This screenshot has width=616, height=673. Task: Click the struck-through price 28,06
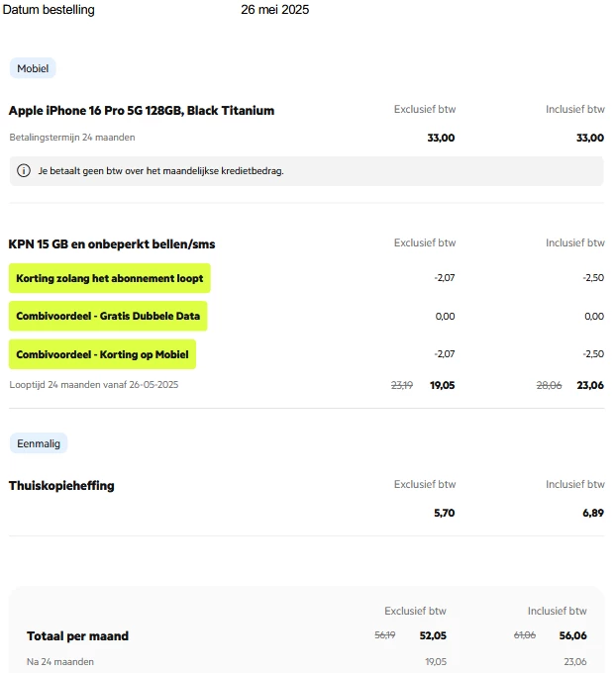(x=549, y=385)
